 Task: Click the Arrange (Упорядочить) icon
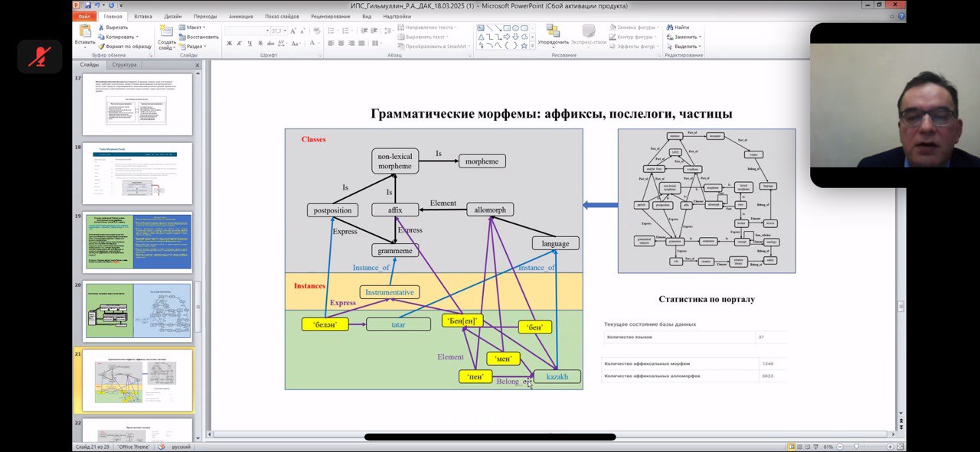pos(553,30)
